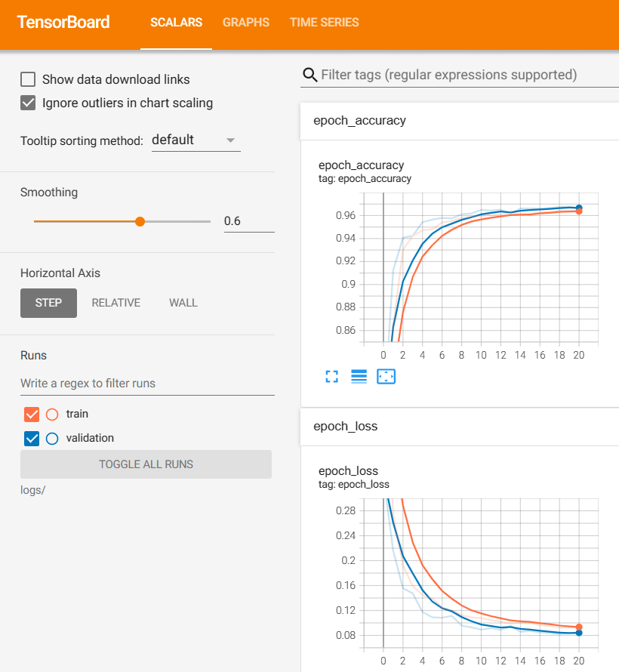The width and height of the screenshot is (619, 672).
Task: Disable the validation run checkbox
Action: coord(32,438)
